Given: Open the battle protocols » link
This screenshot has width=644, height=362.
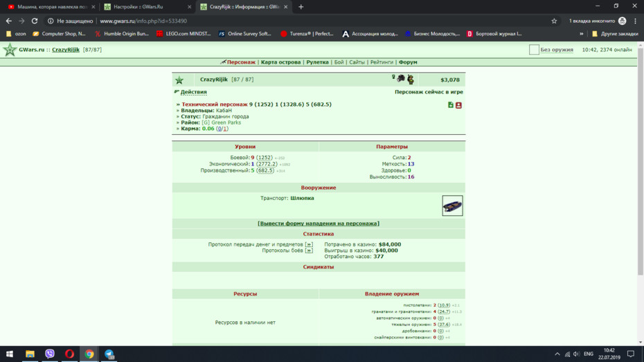Looking at the screenshot, I should coord(309,251).
